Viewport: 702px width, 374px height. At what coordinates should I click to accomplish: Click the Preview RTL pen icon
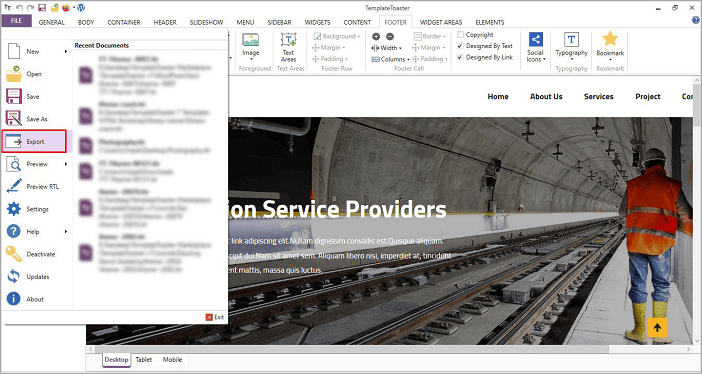pos(13,186)
